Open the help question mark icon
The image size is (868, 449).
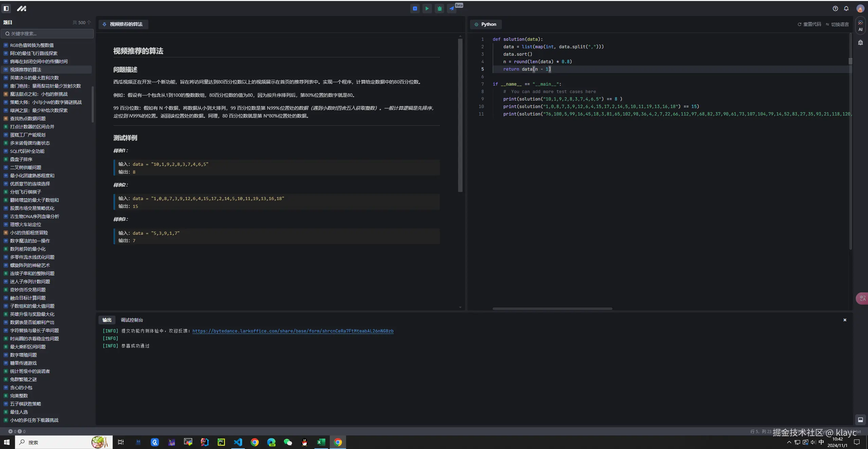point(835,8)
